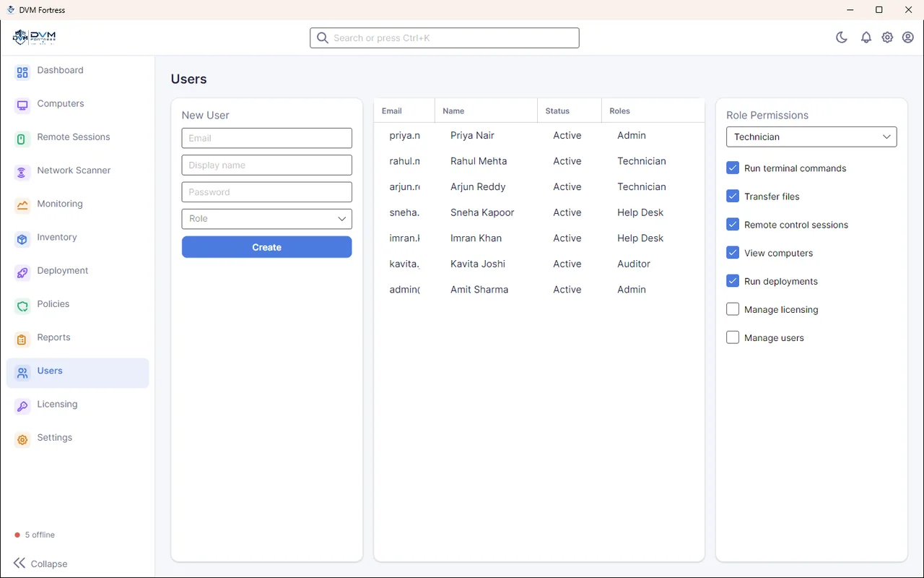Open the Inventory cube icon

tap(22, 239)
